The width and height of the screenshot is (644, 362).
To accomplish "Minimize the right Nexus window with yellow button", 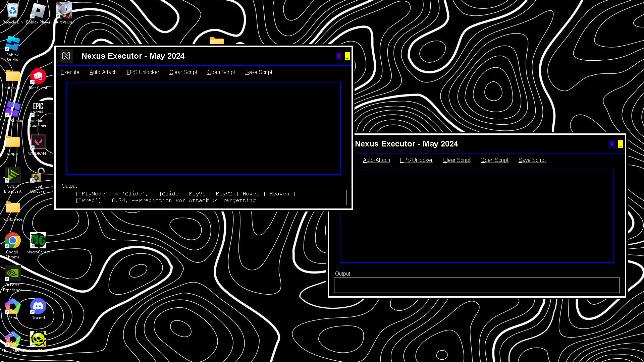I will [x=621, y=144].
